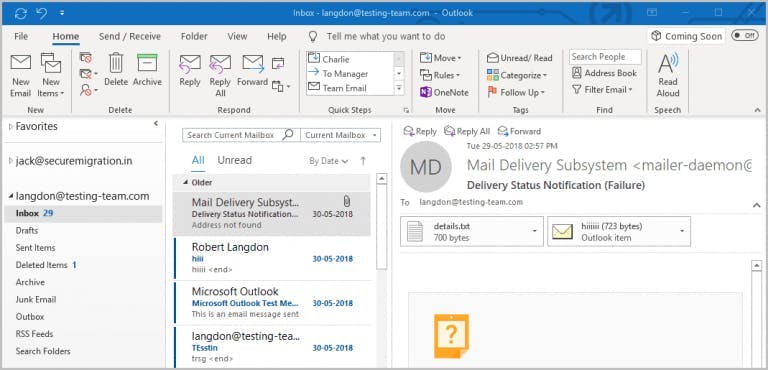Click the ribbon Forward button
The image size is (768, 370).
tap(252, 70)
